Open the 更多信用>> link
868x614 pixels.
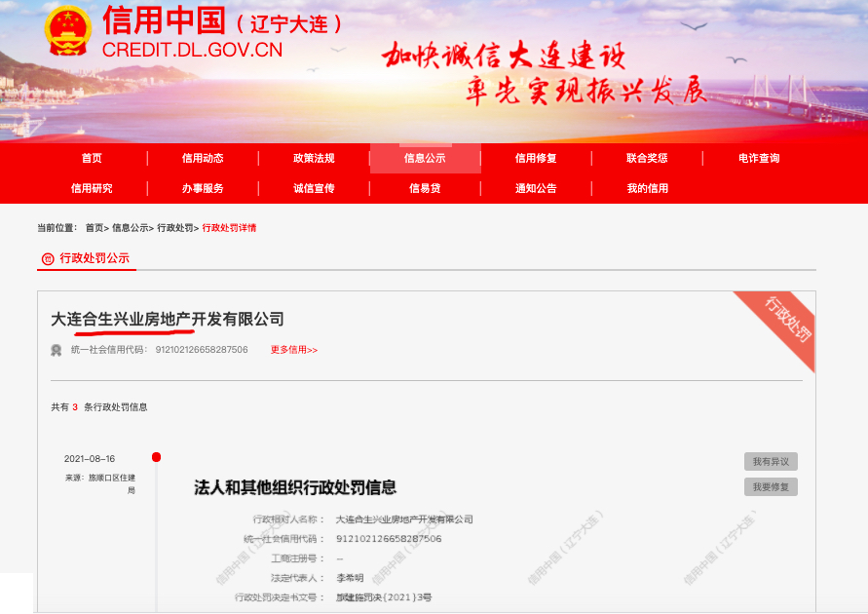pos(294,350)
